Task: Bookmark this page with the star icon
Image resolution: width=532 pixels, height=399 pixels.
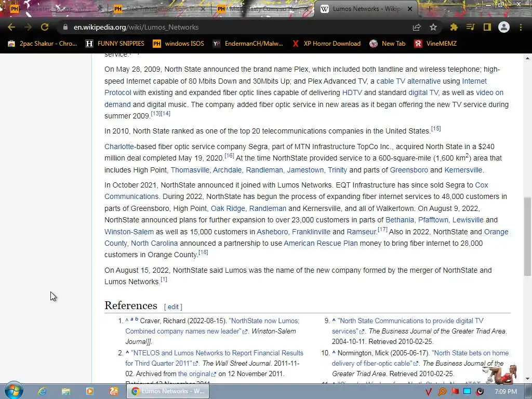Action: (433, 27)
